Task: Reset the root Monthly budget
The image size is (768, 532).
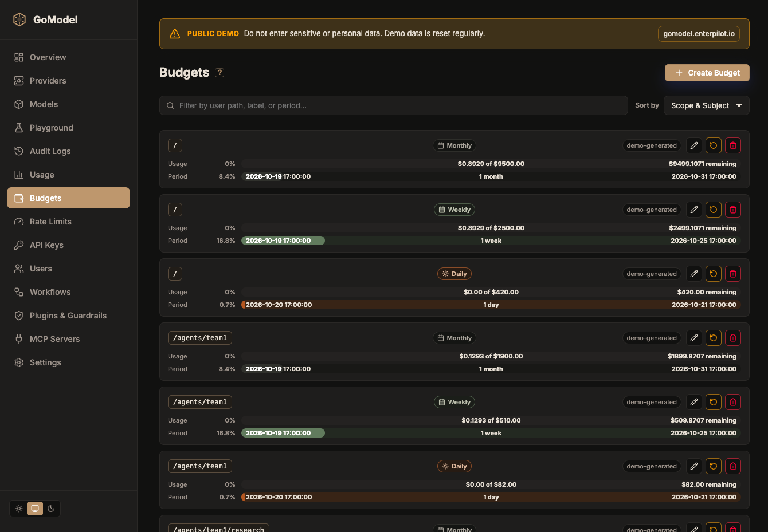Action: [x=714, y=145]
